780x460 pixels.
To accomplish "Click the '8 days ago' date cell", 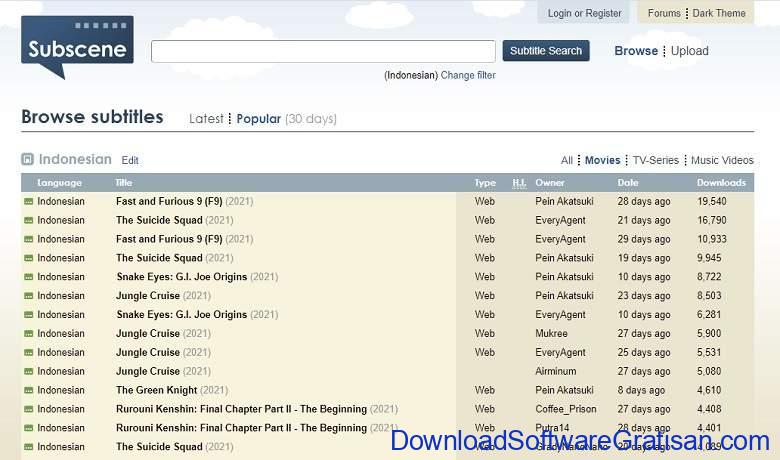I will pyautogui.click(x=641, y=390).
